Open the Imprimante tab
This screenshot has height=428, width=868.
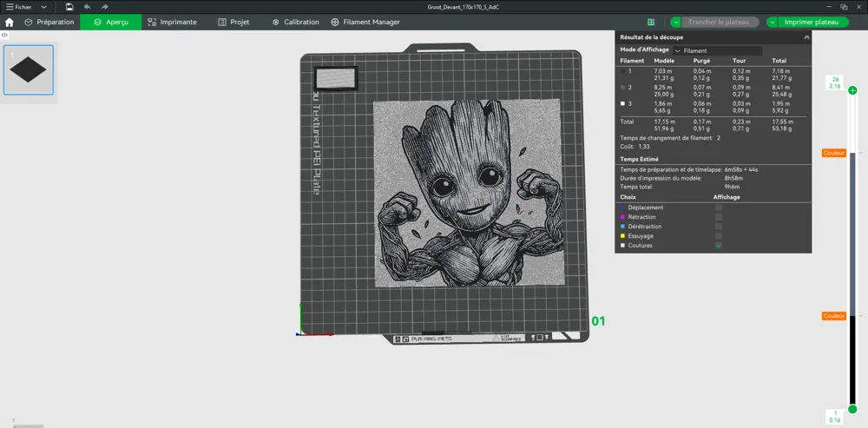click(x=172, y=23)
